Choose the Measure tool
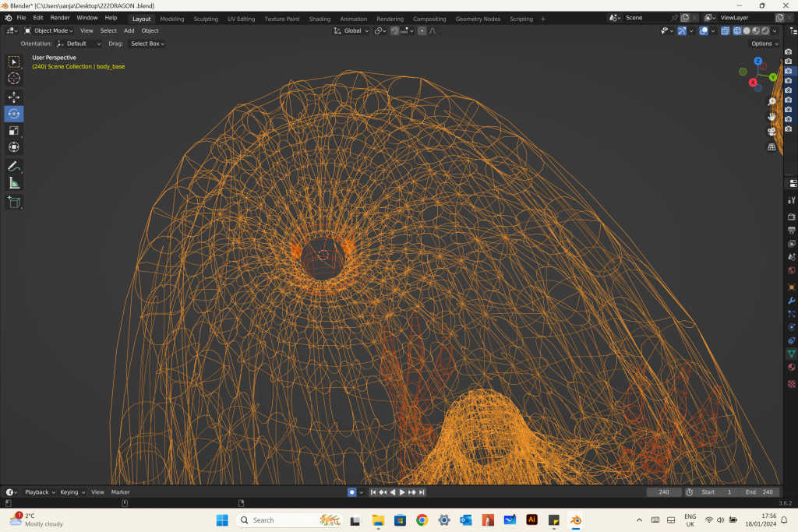Image resolution: width=798 pixels, height=532 pixels. click(14, 183)
